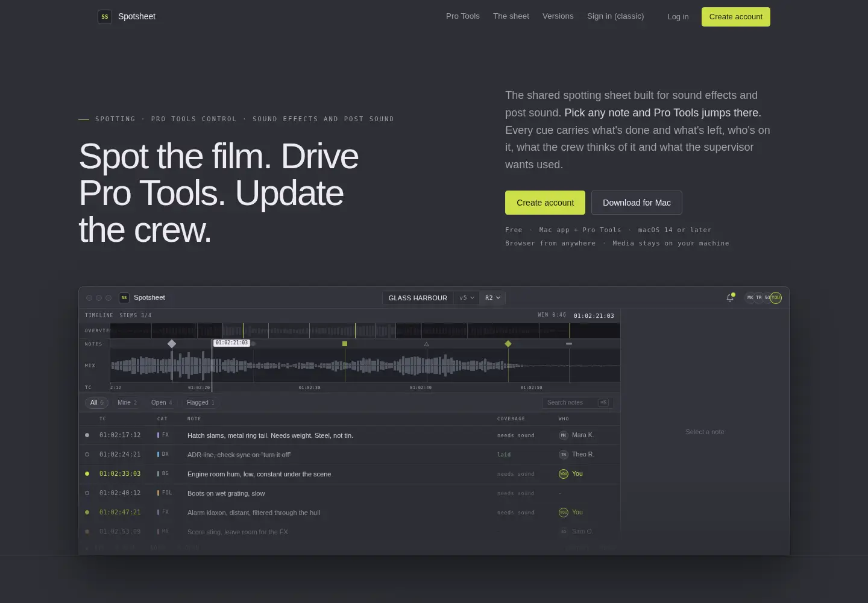
Task: Click the hero Create account button
Action: (x=545, y=203)
